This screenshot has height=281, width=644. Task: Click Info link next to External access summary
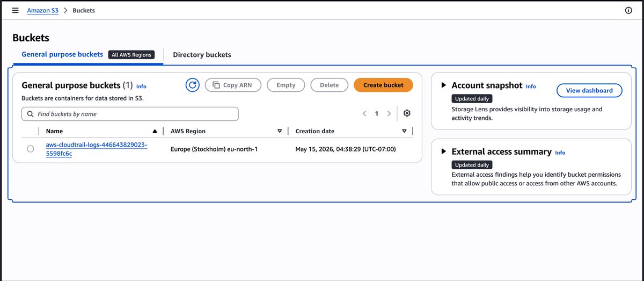(x=560, y=153)
